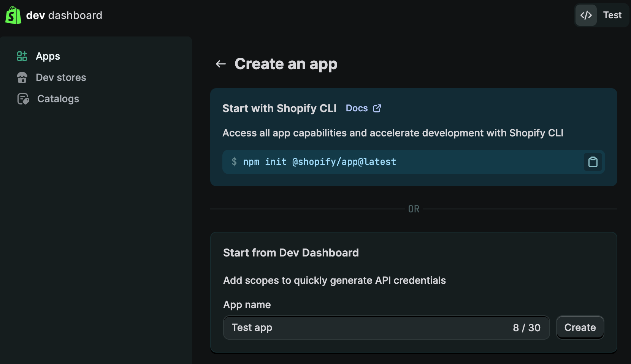This screenshot has width=631, height=364.
Task: Click the Start with Shopify CLI heading
Action: coord(279,108)
